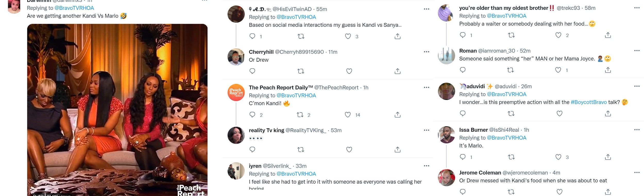
Task: Reply to the @HisEvilTwinAD tweet
Action: point(252,36)
